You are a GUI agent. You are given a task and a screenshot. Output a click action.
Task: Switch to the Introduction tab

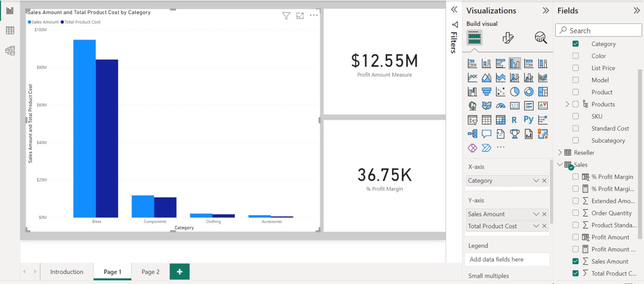(67, 272)
